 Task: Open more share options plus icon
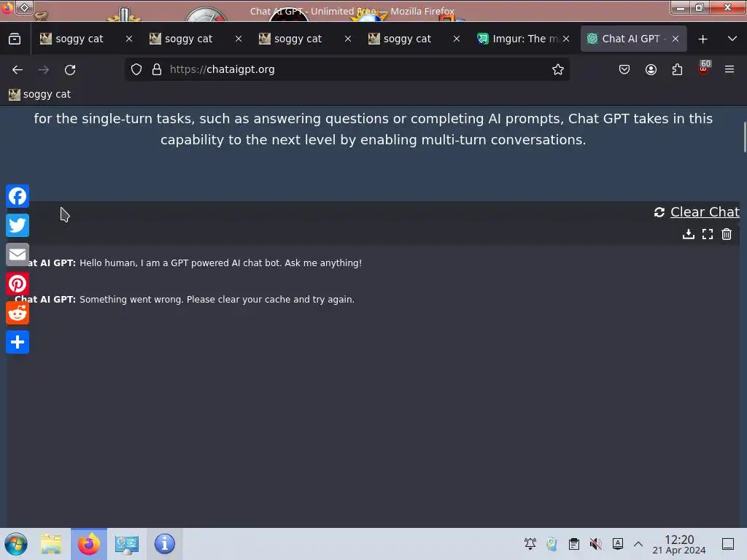point(18,342)
